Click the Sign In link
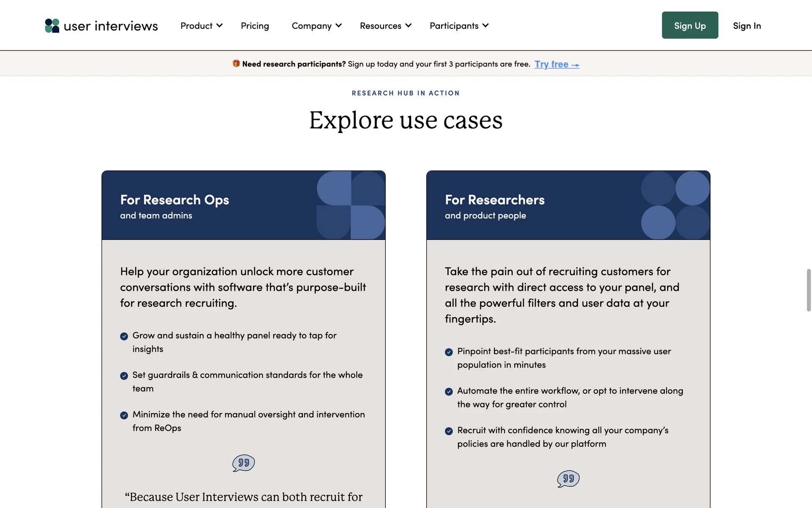Image resolution: width=812 pixels, height=508 pixels. (746, 26)
